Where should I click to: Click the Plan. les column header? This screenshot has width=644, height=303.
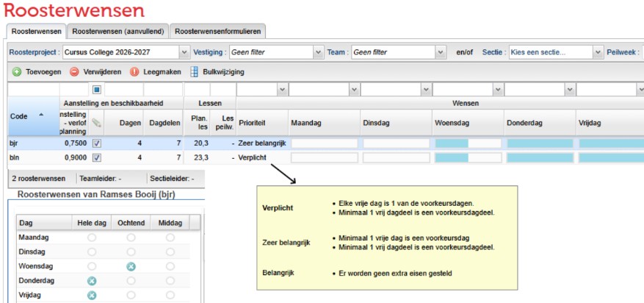[x=197, y=123]
